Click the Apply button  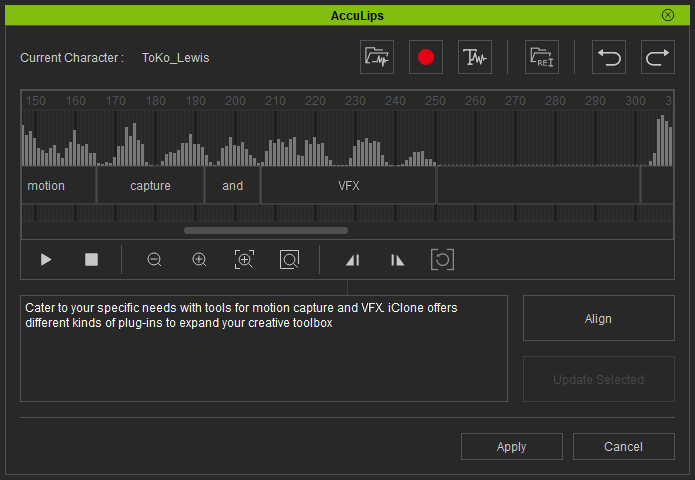tap(511, 447)
